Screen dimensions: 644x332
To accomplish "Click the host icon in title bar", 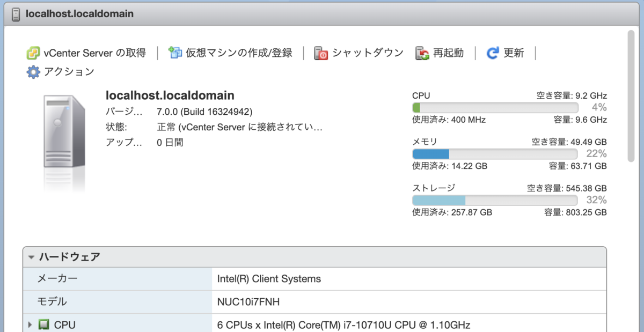I will 16,13.
